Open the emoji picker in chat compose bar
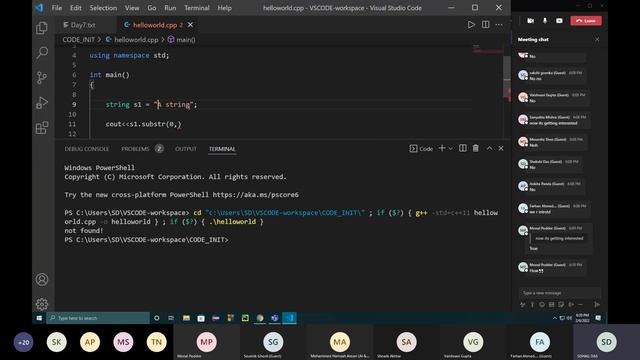Screen dimensions: 640x360 click(542, 304)
